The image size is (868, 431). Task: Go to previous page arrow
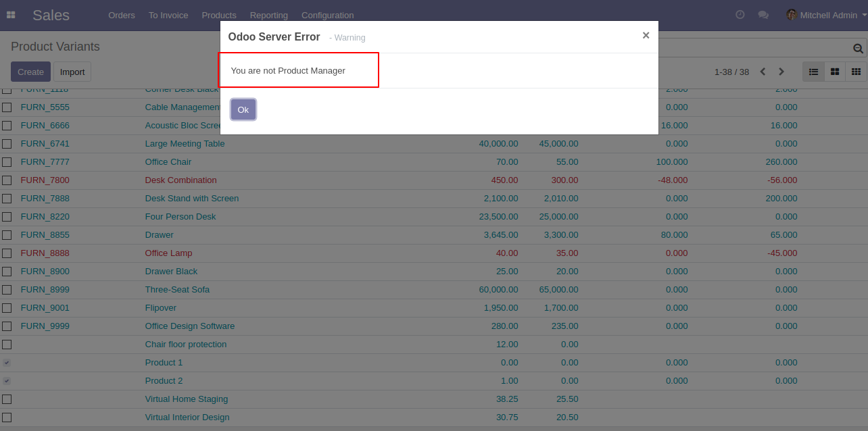point(763,72)
